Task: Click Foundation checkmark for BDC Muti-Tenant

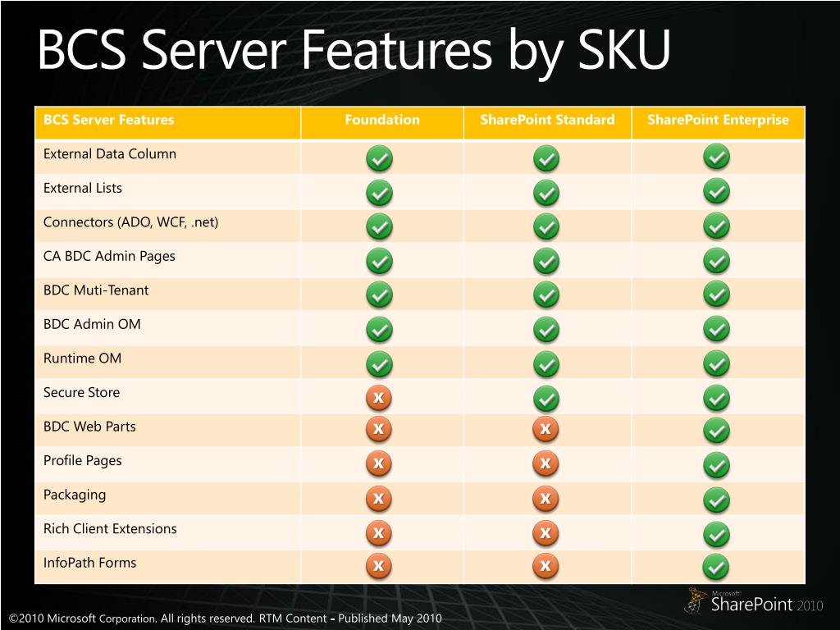Action: (x=379, y=294)
